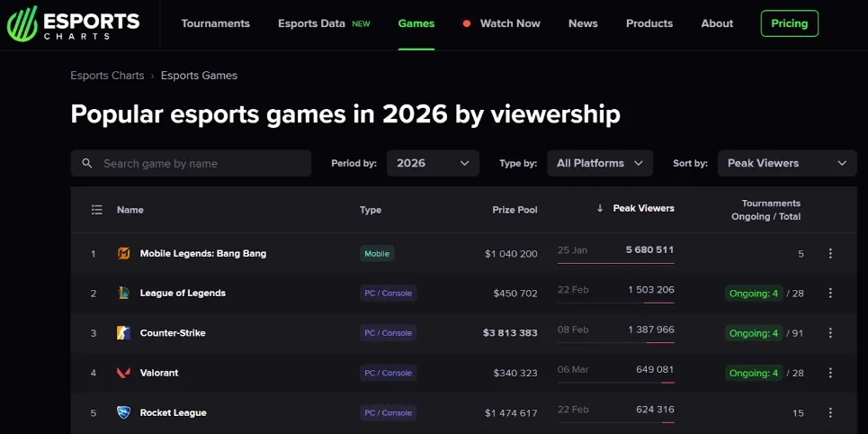Screen dimensions: 868x434
Task: Click the 06 Mar peak date
Action: pos(573,370)
